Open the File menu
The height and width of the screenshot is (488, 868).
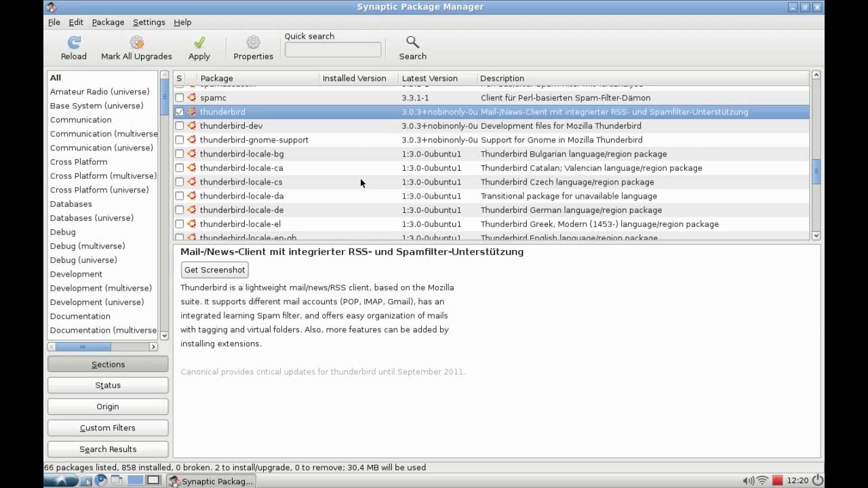(x=54, y=22)
